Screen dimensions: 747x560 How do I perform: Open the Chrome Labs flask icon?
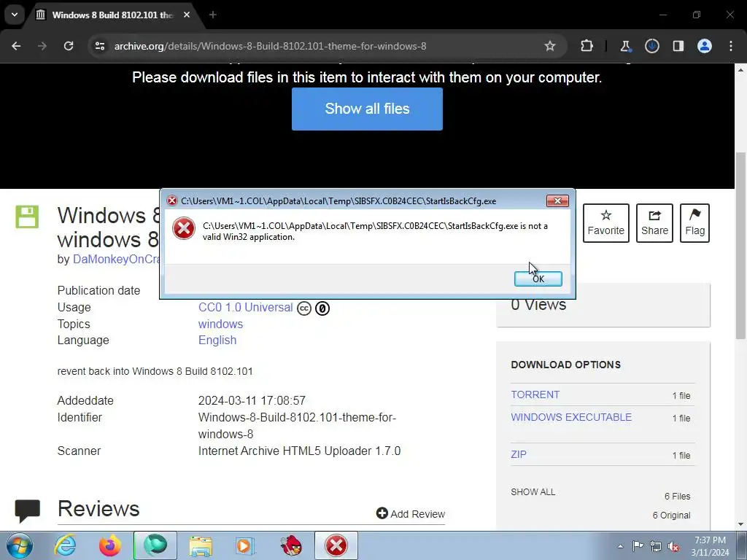click(625, 46)
